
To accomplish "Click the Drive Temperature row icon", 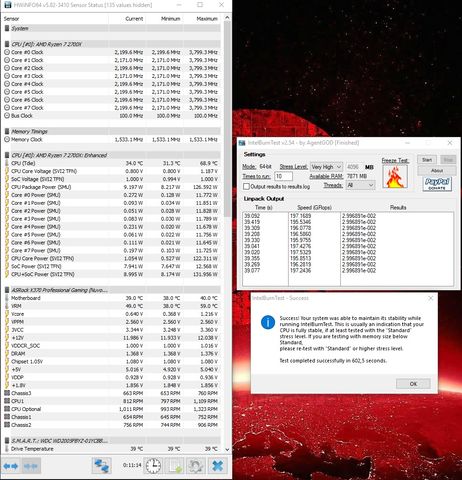I will coord(7,449).
